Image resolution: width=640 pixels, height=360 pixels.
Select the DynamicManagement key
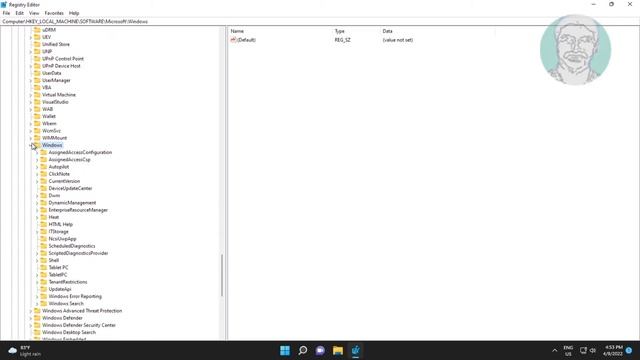(72, 203)
